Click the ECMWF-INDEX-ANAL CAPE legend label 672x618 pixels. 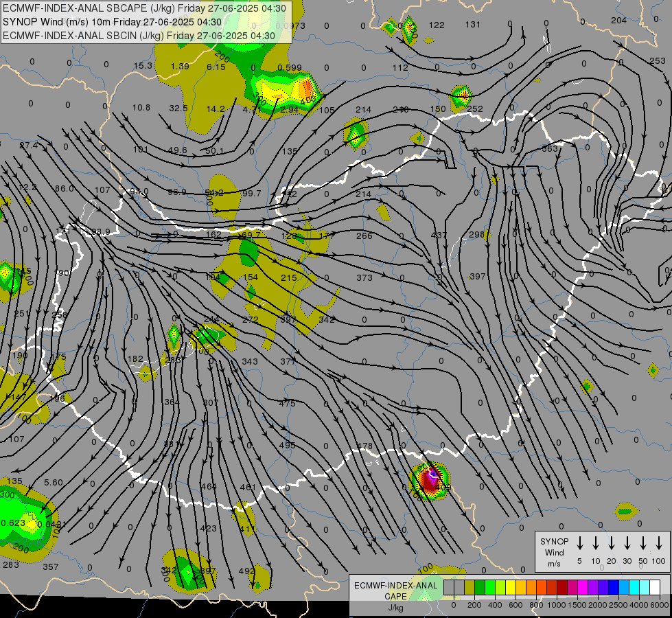(395, 591)
